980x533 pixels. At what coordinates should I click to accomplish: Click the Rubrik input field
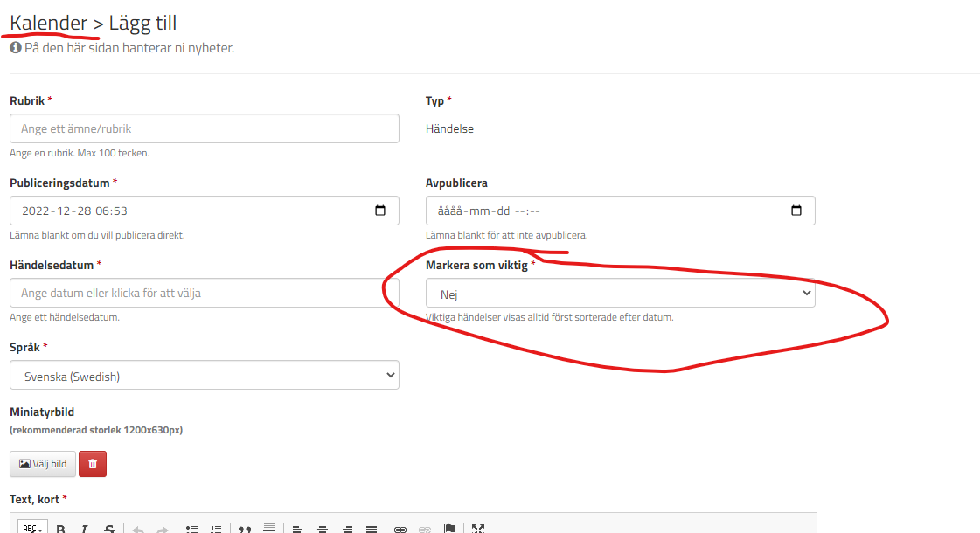204,128
